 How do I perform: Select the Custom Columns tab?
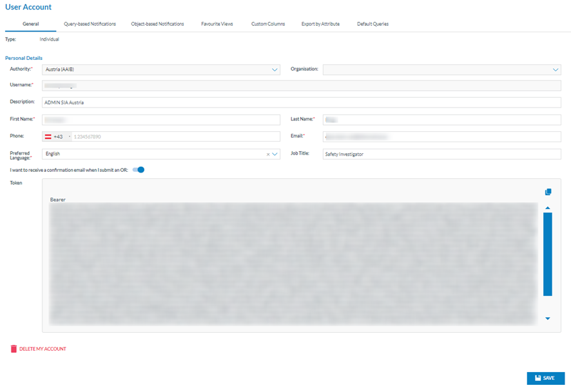click(268, 24)
